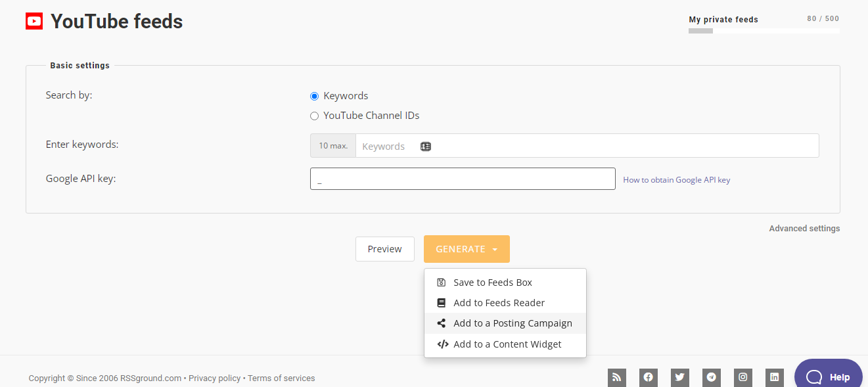Focus the Google API key input field
Viewport: 868px width, 387px height.
[463, 179]
